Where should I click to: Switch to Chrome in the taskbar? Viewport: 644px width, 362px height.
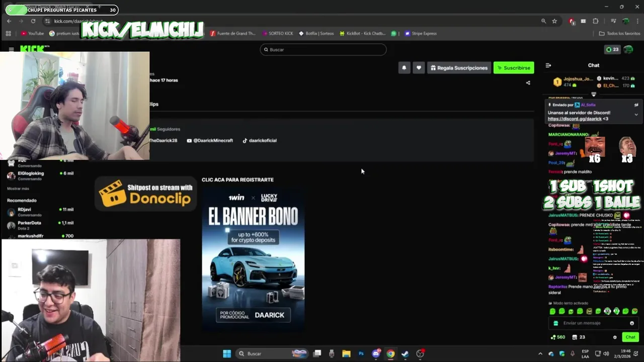click(390, 353)
